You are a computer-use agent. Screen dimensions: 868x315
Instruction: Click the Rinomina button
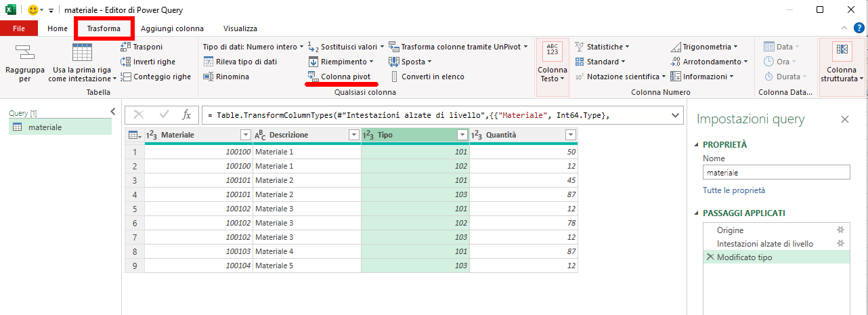point(226,77)
